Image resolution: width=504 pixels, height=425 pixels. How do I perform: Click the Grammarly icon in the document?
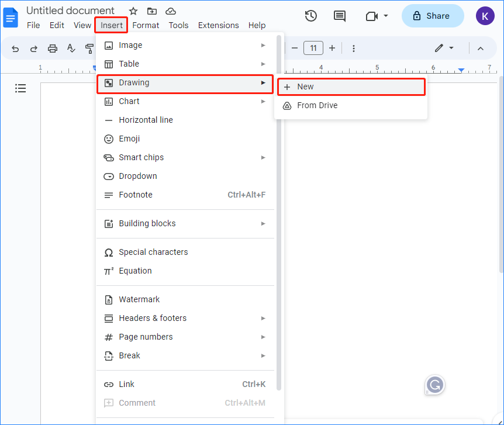click(434, 385)
